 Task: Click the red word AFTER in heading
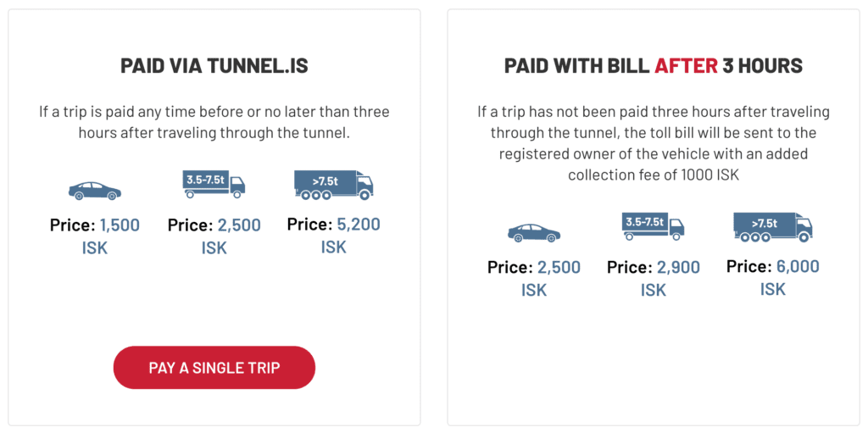[686, 66]
